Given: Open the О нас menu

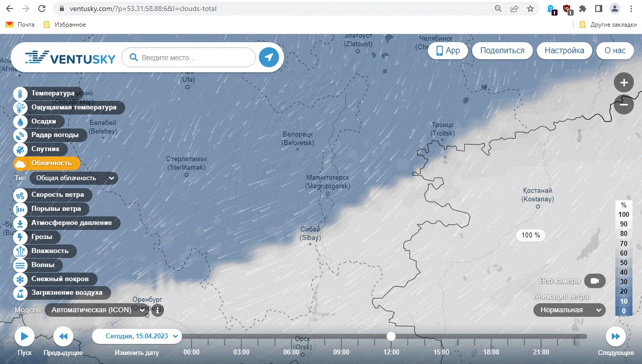Looking at the screenshot, I should point(615,51).
